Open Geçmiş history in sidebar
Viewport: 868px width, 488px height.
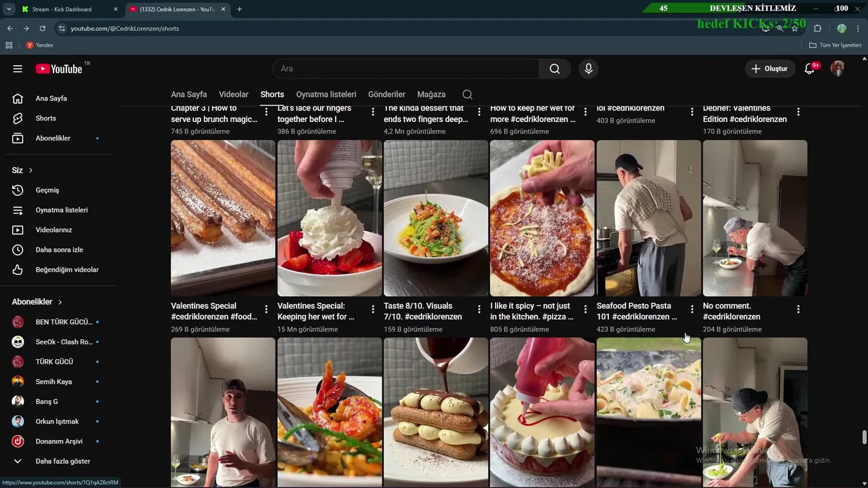[x=58, y=190]
